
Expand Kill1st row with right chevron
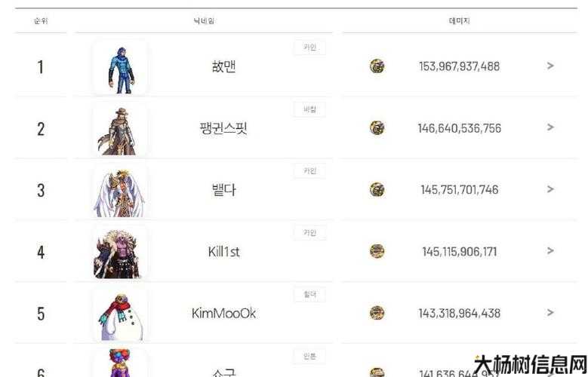[x=550, y=251]
